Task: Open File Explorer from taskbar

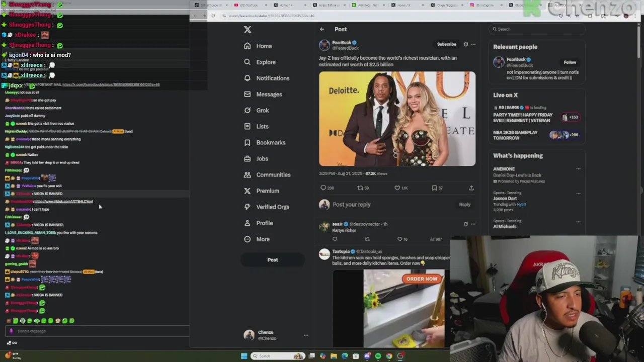Action: (334, 356)
